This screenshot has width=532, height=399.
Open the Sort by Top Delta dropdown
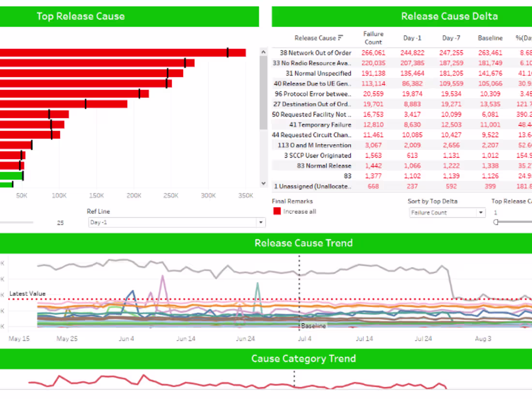pyautogui.click(x=445, y=212)
